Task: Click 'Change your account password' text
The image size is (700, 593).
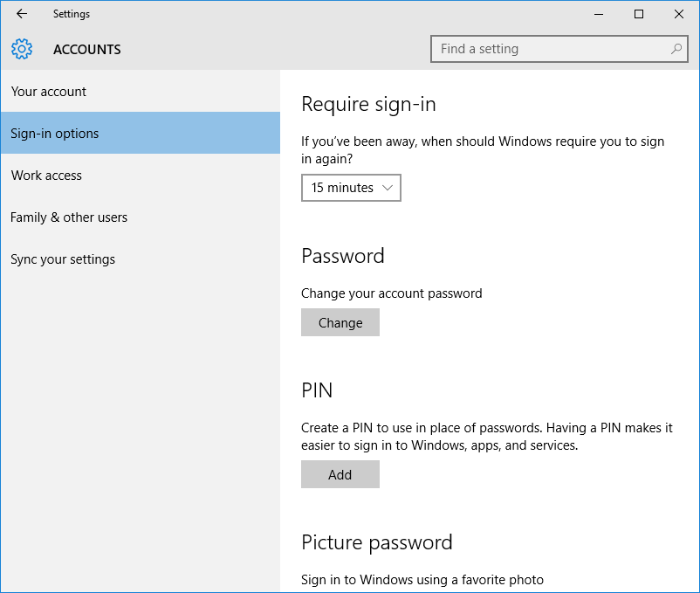Action: [392, 293]
